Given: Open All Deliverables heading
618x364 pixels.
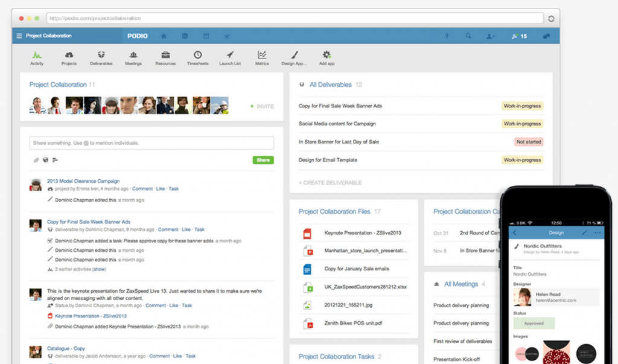Looking at the screenshot, I should [330, 85].
